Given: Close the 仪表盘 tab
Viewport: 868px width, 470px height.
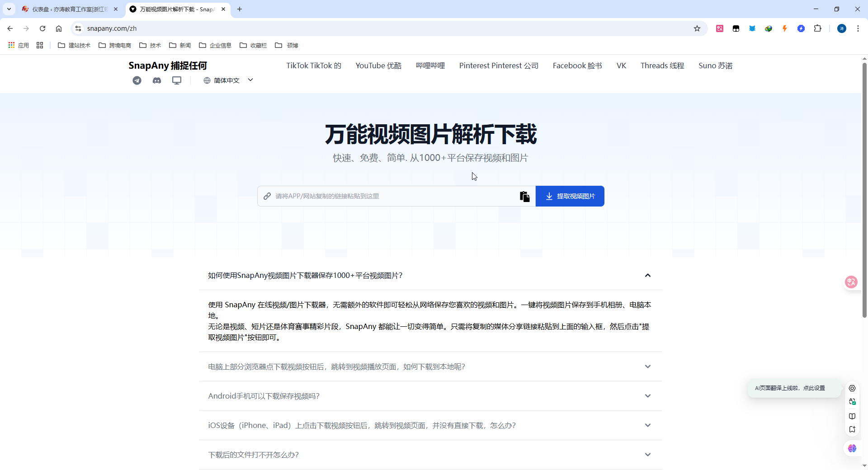Looking at the screenshot, I should pyautogui.click(x=116, y=9).
